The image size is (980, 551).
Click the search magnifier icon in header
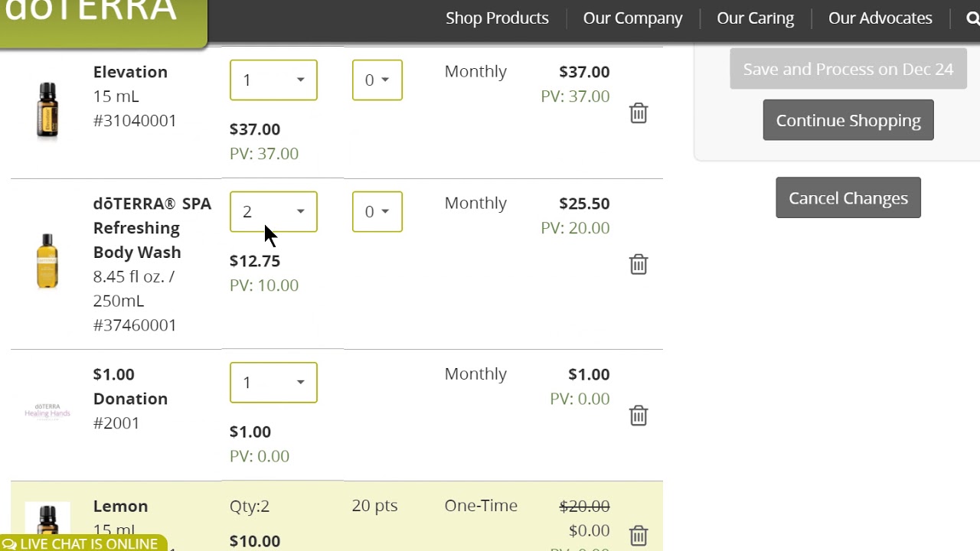(x=972, y=18)
